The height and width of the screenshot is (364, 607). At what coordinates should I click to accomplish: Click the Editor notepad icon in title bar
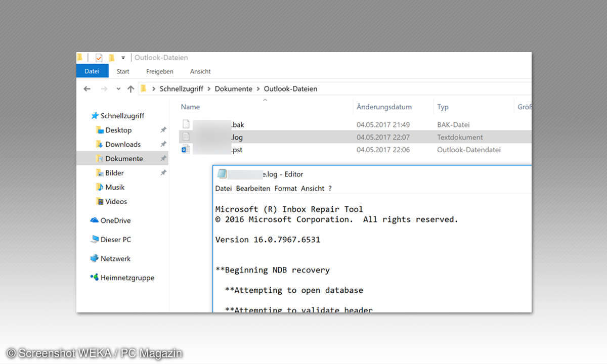click(x=222, y=174)
